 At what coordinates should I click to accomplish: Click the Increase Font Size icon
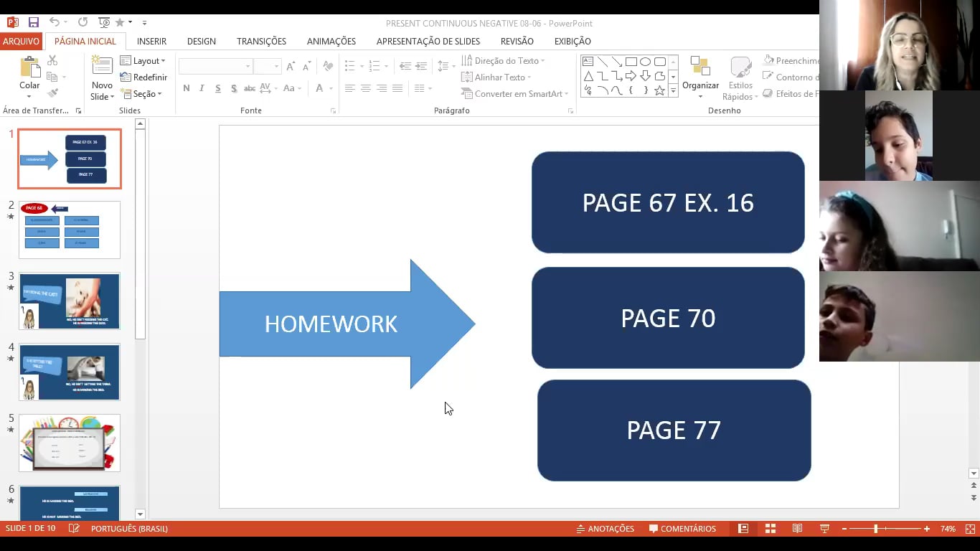[x=291, y=67]
